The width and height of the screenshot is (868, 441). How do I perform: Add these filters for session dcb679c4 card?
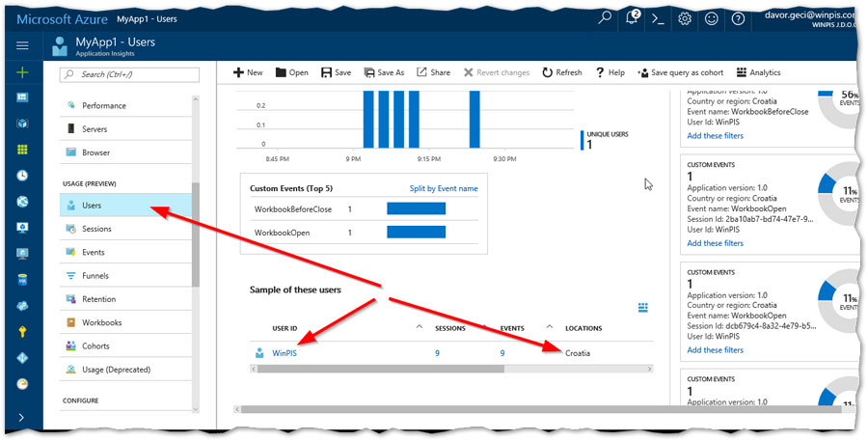click(x=716, y=350)
